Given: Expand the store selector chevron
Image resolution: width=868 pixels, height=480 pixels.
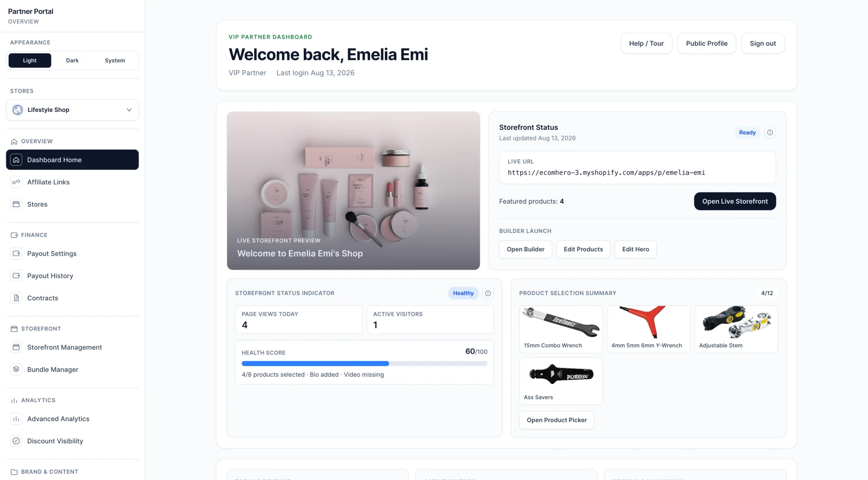Looking at the screenshot, I should [x=129, y=110].
